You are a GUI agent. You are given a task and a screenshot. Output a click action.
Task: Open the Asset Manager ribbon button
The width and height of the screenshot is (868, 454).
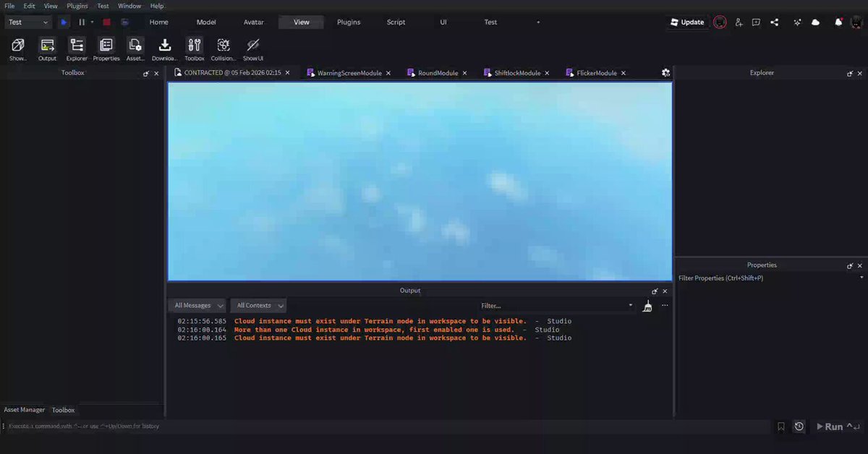click(135, 49)
